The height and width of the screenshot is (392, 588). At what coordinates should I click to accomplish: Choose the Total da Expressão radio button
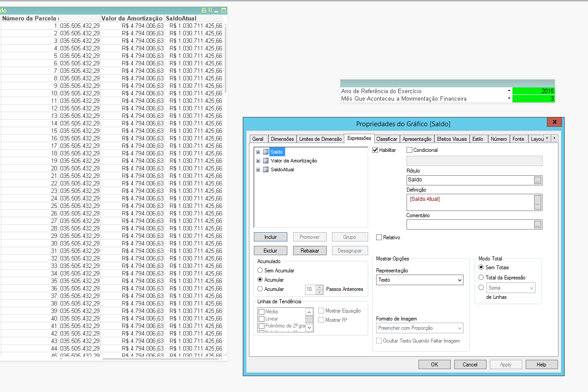(x=481, y=278)
